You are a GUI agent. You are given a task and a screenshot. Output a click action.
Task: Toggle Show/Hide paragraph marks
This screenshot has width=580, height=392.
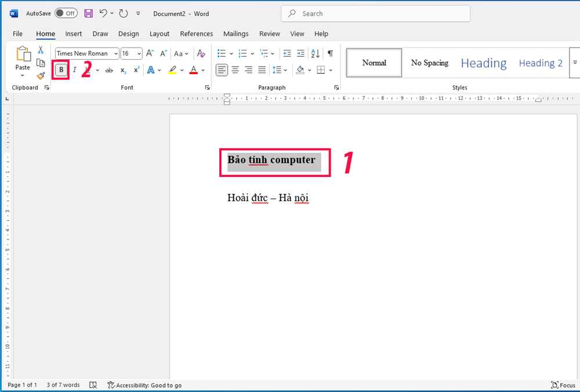click(331, 53)
